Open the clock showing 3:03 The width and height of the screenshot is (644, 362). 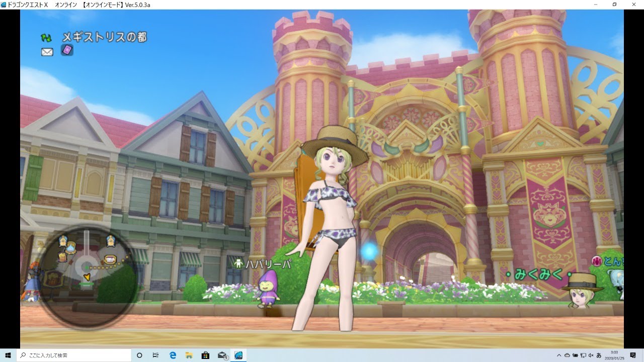614,355
